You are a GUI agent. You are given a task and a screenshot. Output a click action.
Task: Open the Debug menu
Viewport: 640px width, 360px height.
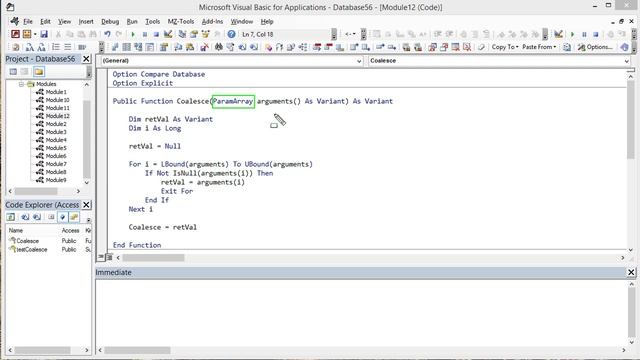[110, 22]
